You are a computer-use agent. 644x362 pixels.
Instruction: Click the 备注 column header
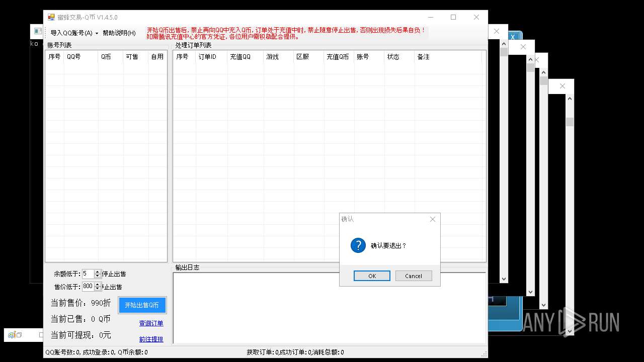[448, 57]
